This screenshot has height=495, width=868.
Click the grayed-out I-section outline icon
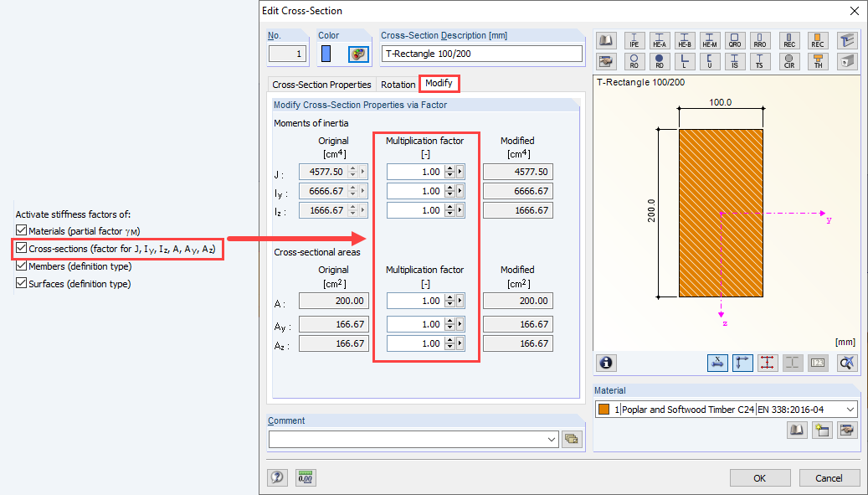pos(793,363)
